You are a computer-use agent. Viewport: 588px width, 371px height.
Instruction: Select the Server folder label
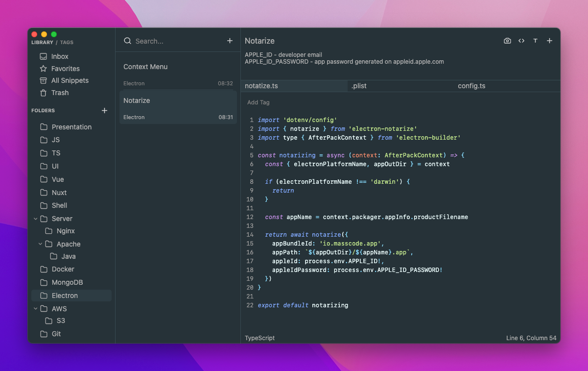tap(62, 219)
